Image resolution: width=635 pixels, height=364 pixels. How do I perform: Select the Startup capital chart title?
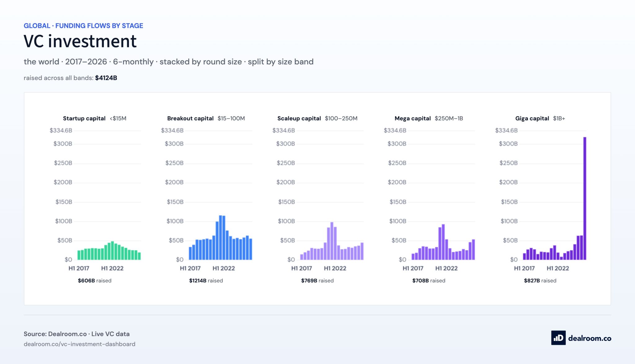pos(84,118)
